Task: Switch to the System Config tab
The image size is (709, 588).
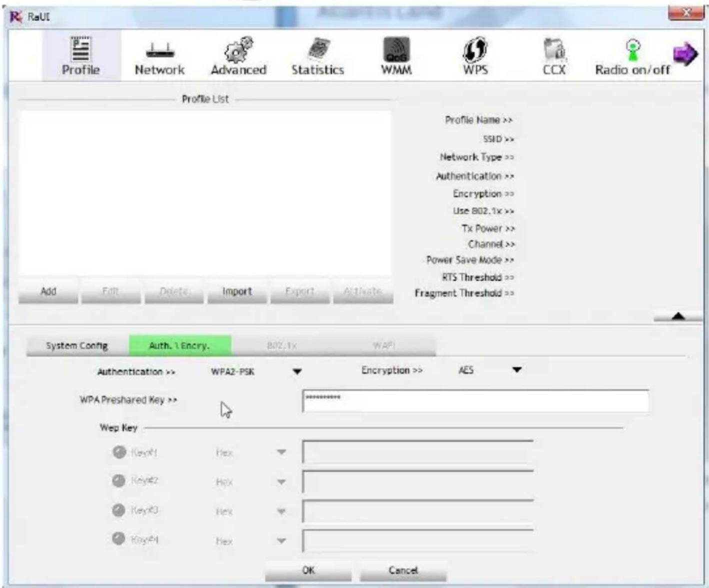Action: tap(77, 345)
